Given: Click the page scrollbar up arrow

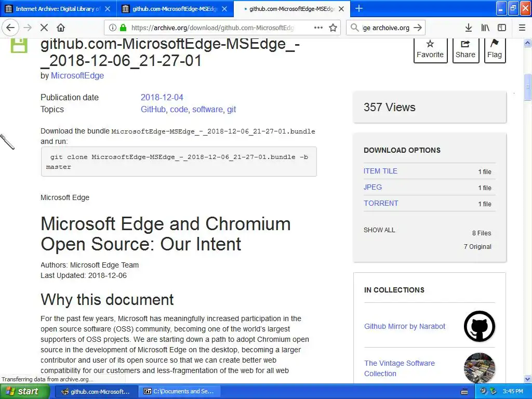Looking at the screenshot, I should (x=527, y=43).
